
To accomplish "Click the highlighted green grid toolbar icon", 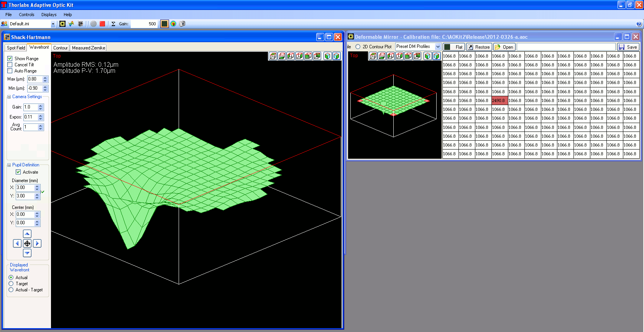I will tap(164, 24).
